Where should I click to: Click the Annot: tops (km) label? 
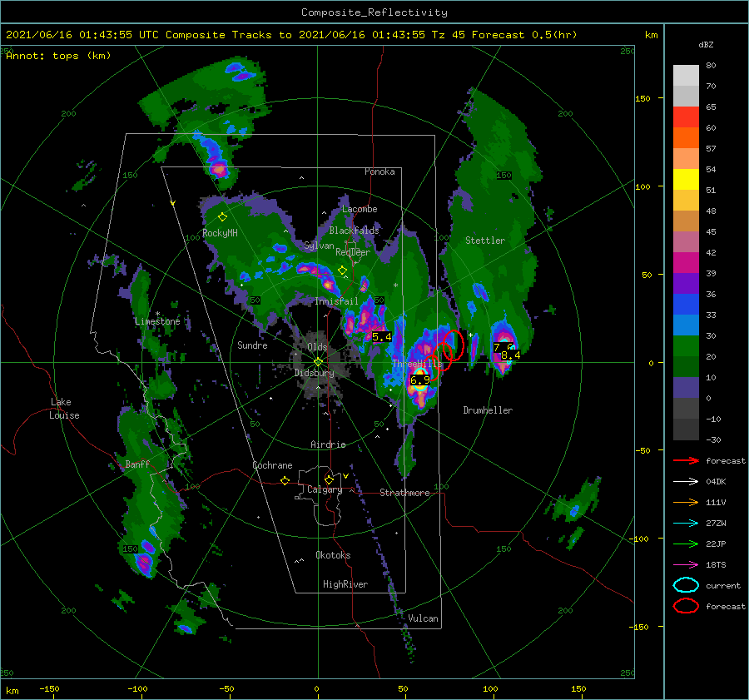coord(58,56)
